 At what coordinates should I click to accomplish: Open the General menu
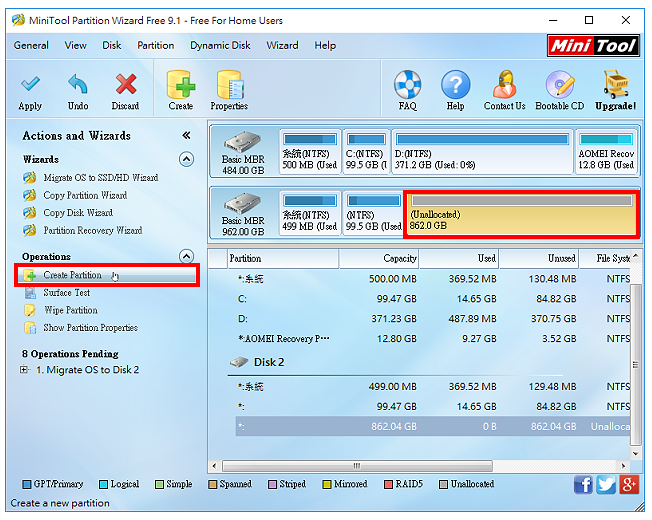pos(31,45)
